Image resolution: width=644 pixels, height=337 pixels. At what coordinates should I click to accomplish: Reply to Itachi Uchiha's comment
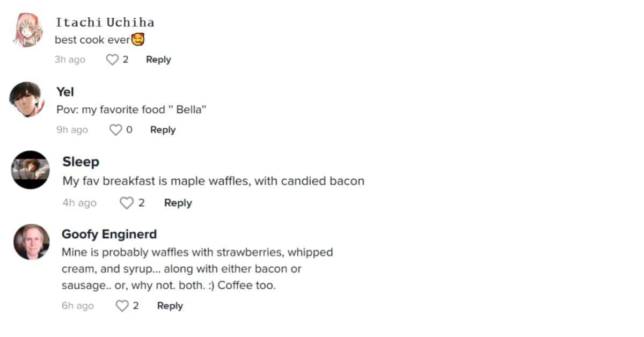158,60
